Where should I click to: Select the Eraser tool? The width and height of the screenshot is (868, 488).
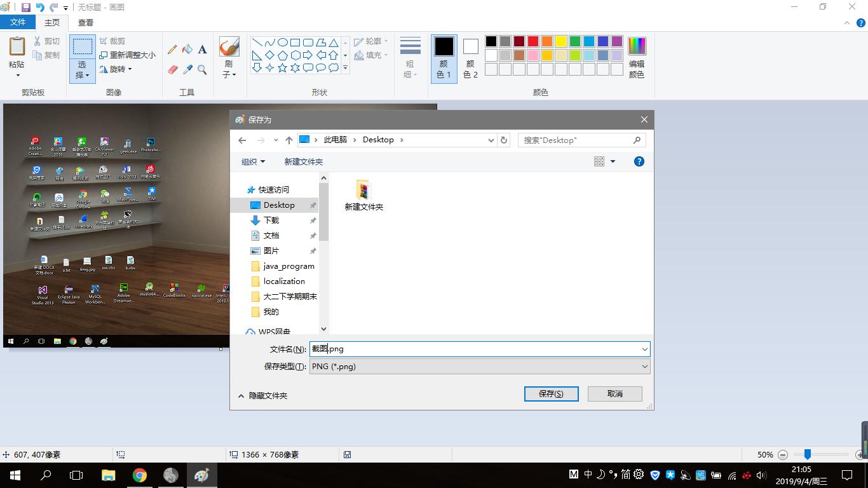pos(172,68)
